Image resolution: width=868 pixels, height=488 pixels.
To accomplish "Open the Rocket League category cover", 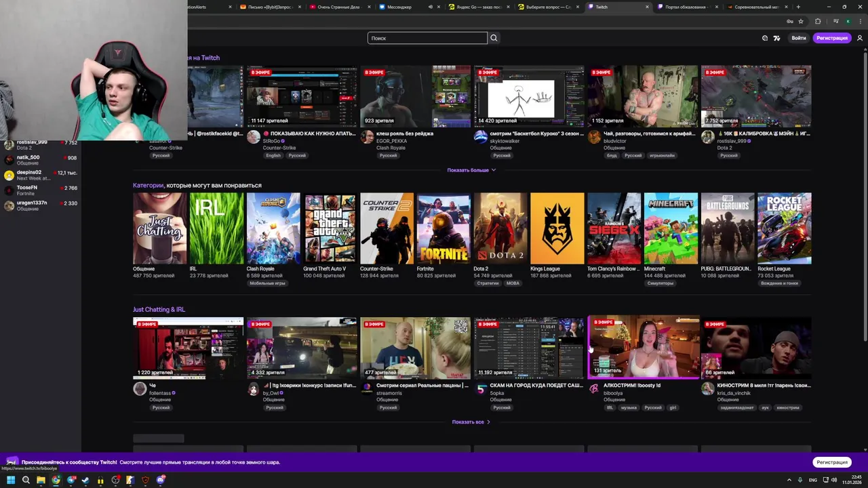I will pos(784,228).
